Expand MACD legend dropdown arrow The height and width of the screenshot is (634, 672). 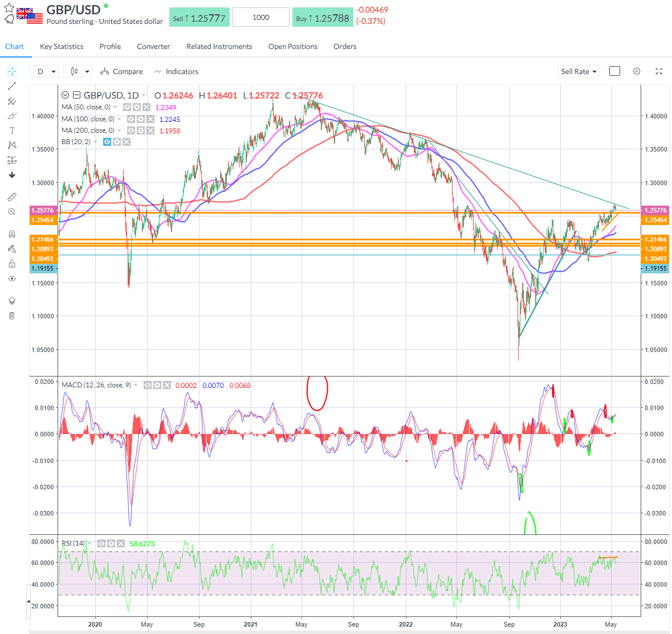coord(136,385)
